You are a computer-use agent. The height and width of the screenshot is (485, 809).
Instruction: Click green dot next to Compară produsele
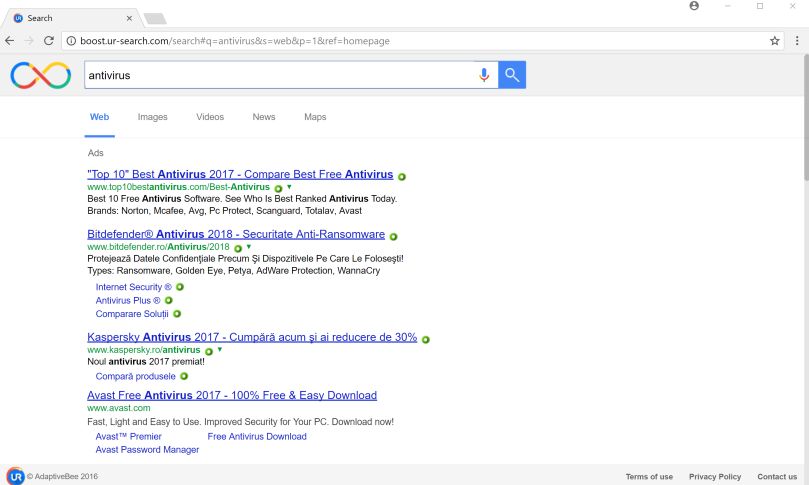pos(184,376)
